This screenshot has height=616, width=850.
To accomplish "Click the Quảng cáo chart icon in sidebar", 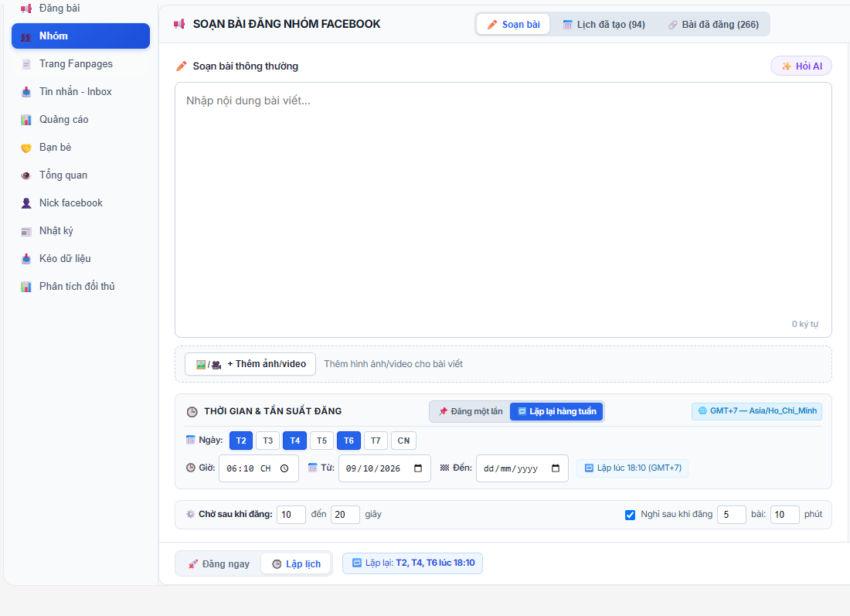I will pos(26,120).
